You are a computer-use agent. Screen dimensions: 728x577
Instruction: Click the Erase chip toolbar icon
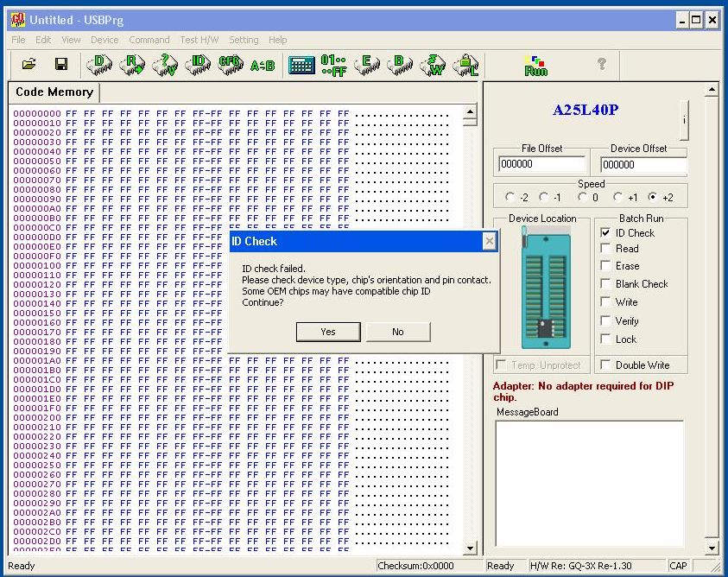(x=367, y=65)
